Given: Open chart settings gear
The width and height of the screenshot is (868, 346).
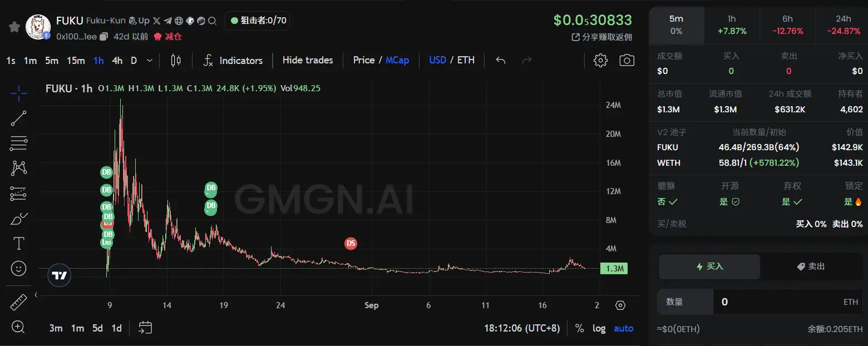Looking at the screenshot, I should click(600, 60).
